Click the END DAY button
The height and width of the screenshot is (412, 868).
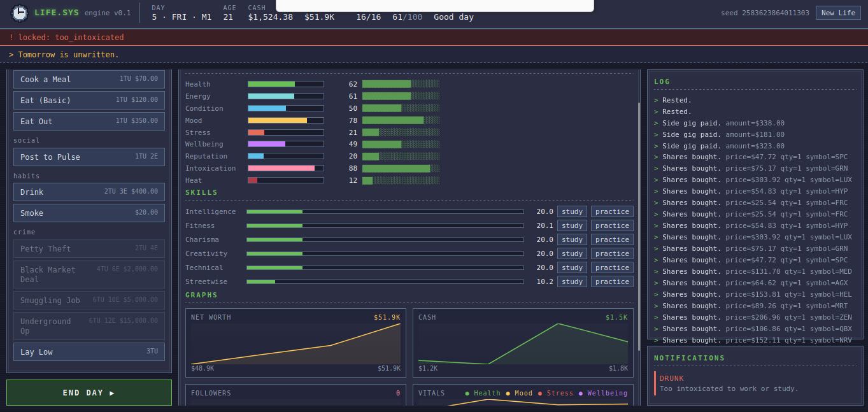[x=89, y=393]
